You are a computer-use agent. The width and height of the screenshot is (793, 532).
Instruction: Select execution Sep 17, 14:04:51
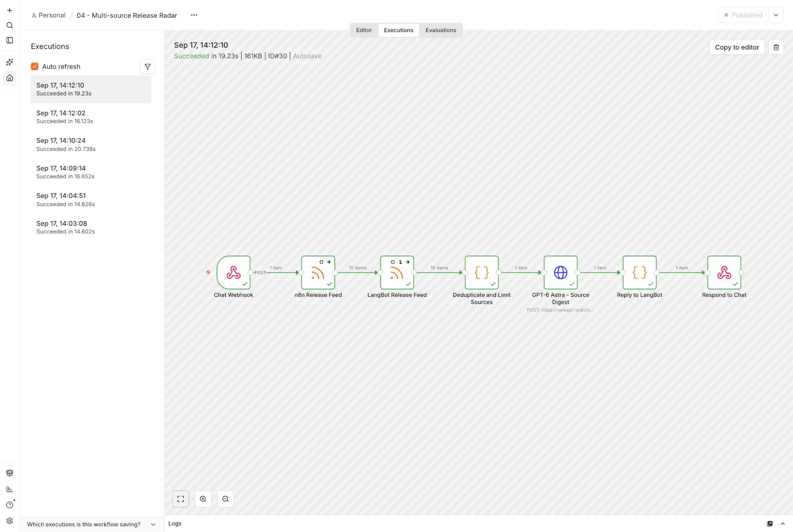coord(91,200)
